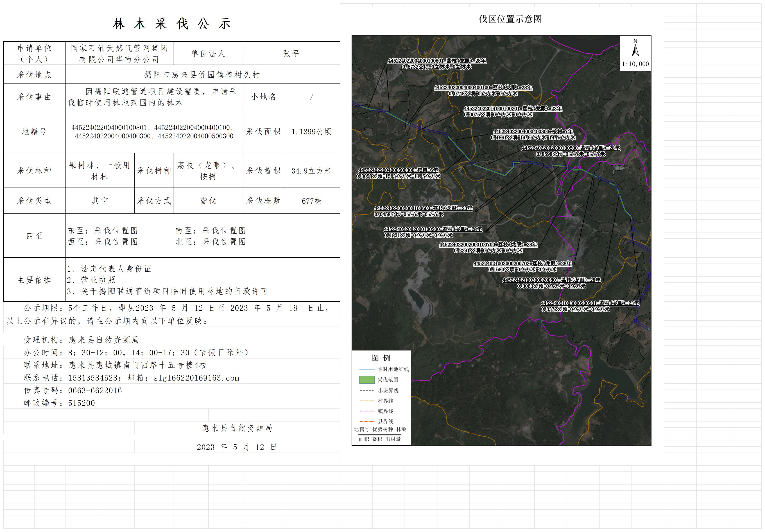Click the fax number 0663-6622016

95,390
